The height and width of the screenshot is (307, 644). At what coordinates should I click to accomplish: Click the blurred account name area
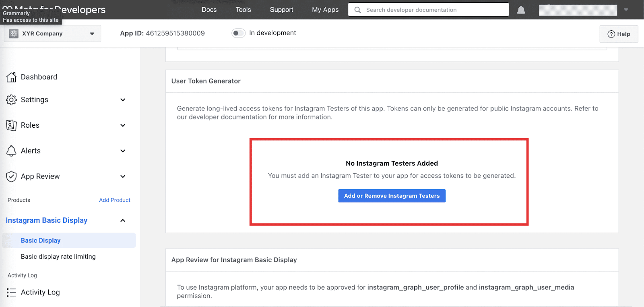pos(578,10)
